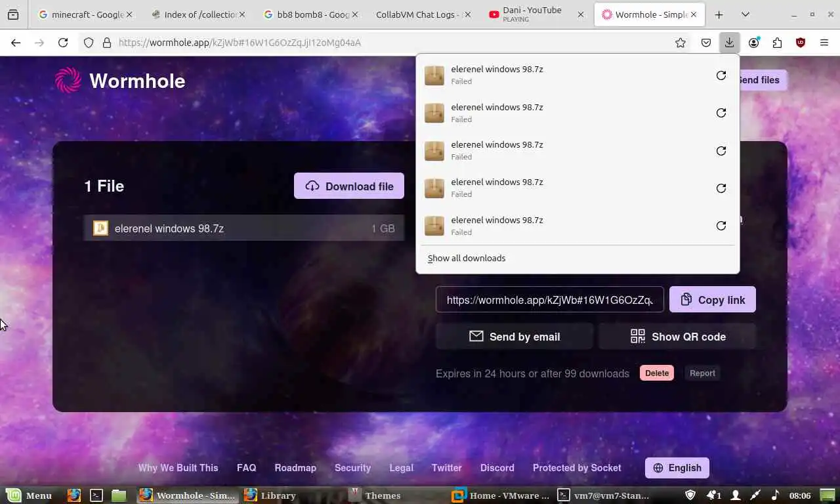Close the CollabVM Chat Logs tab
The height and width of the screenshot is (504, 840).
click(468, 14)
